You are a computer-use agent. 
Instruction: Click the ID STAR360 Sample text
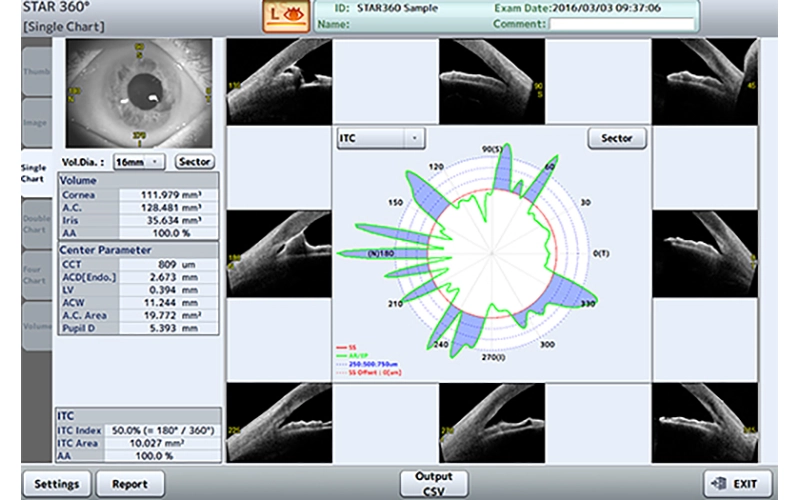point(386,8)
